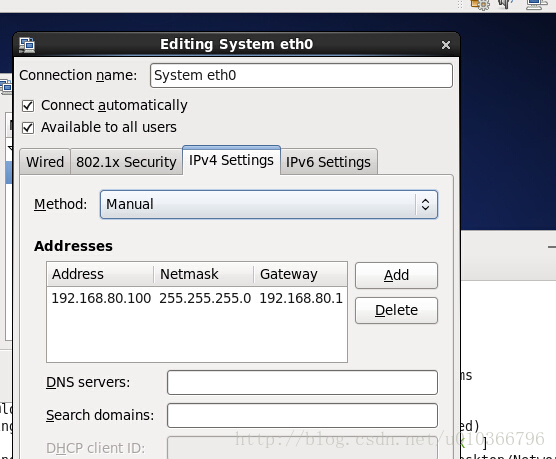Click the network icon behind dialog's left edge
Image resolution: width=556 pixels, height=459 pixels.
pyautogui.click(x=6, y=87)
